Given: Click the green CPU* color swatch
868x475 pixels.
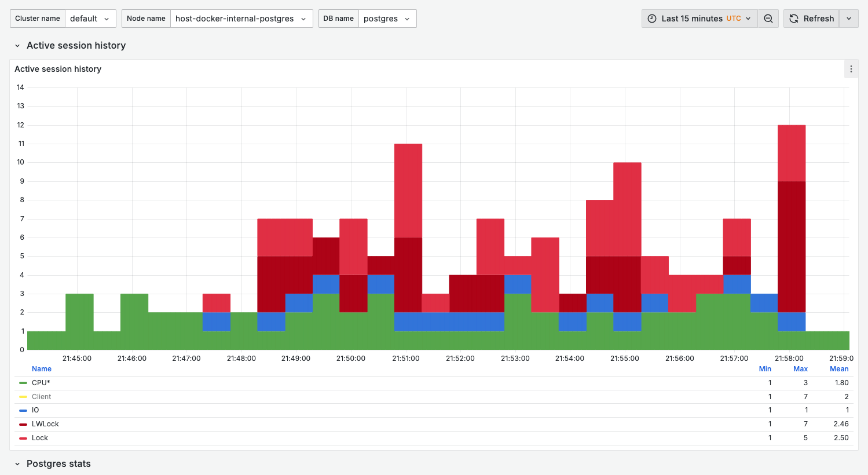Looking at the screenshot, I should pyautogui.click(x=23, y=382).
